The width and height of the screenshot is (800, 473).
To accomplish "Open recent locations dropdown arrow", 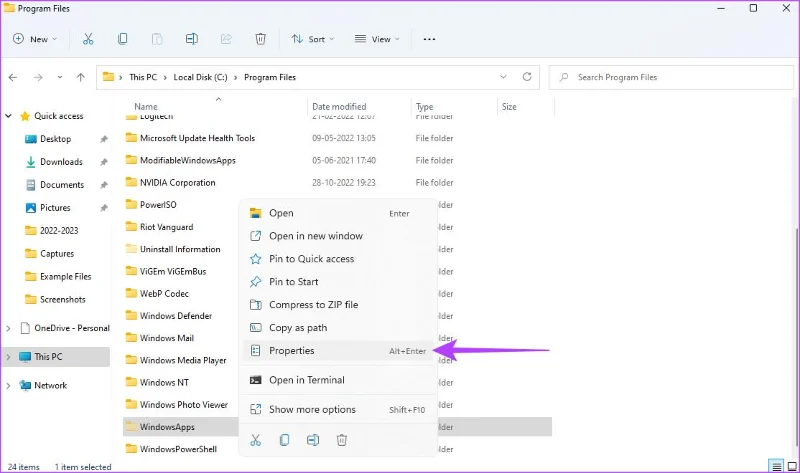I will (60, 77).
